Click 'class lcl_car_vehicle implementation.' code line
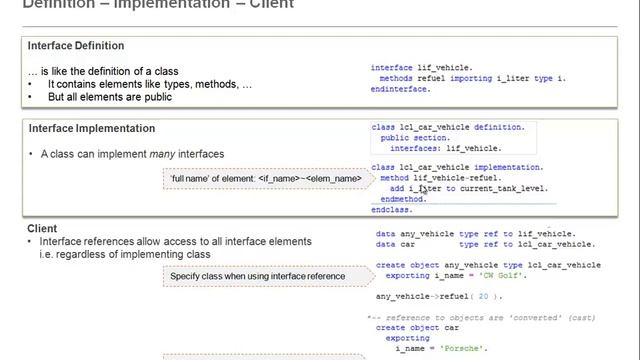 [x=458, y=167]
